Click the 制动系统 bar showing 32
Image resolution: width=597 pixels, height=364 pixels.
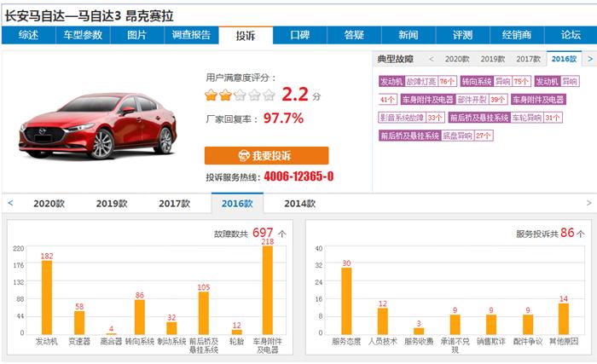(171, 328)
